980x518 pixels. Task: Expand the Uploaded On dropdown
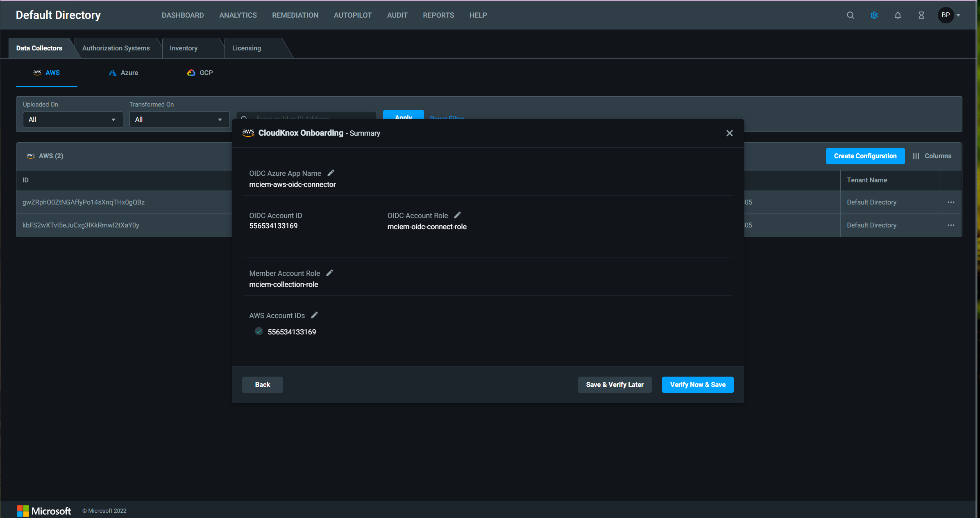(x=73, y=119)
